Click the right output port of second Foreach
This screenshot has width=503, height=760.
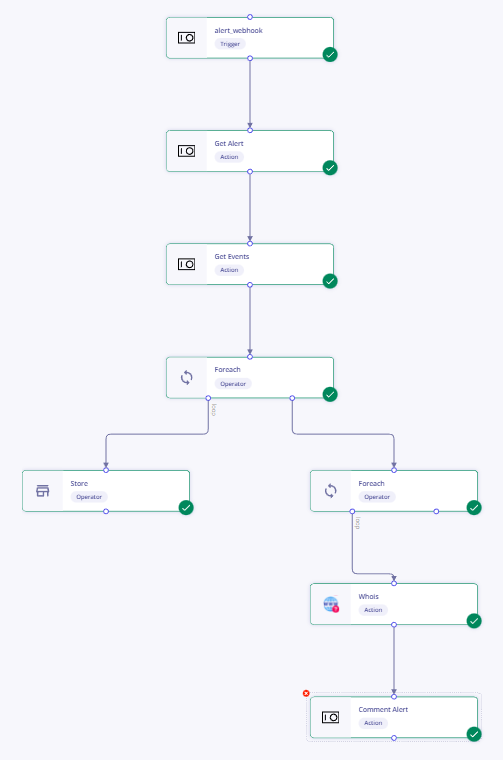click(436, 511)
